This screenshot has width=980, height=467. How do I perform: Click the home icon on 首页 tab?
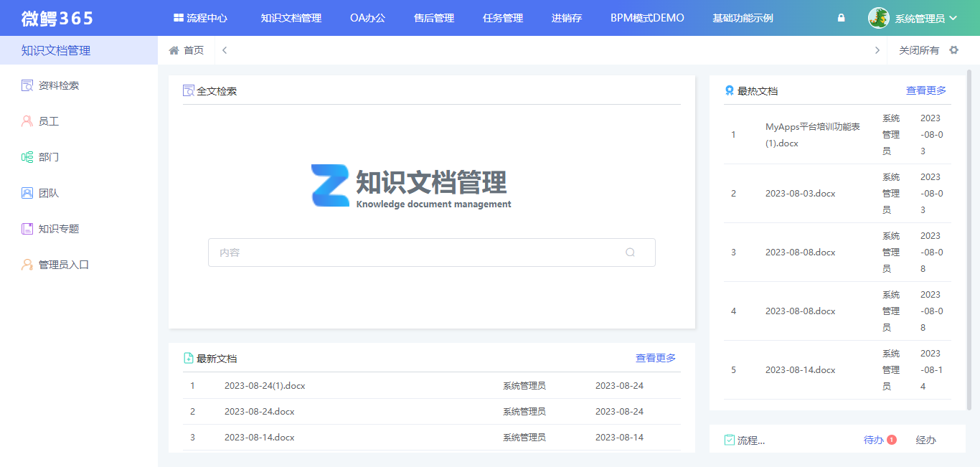(174, 50)
